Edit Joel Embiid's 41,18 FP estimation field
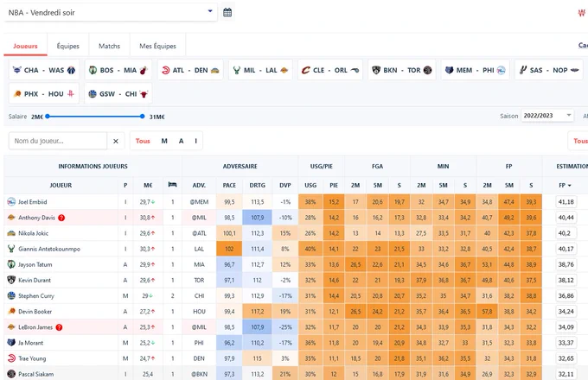588x380 pixels. 566,202
